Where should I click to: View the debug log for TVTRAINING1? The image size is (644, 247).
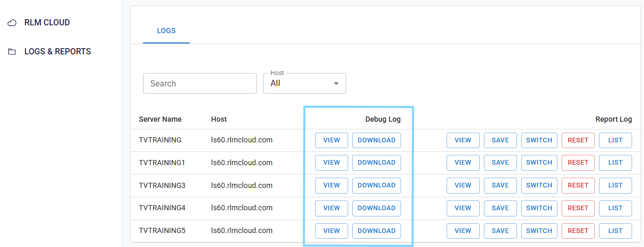(332, 163)
